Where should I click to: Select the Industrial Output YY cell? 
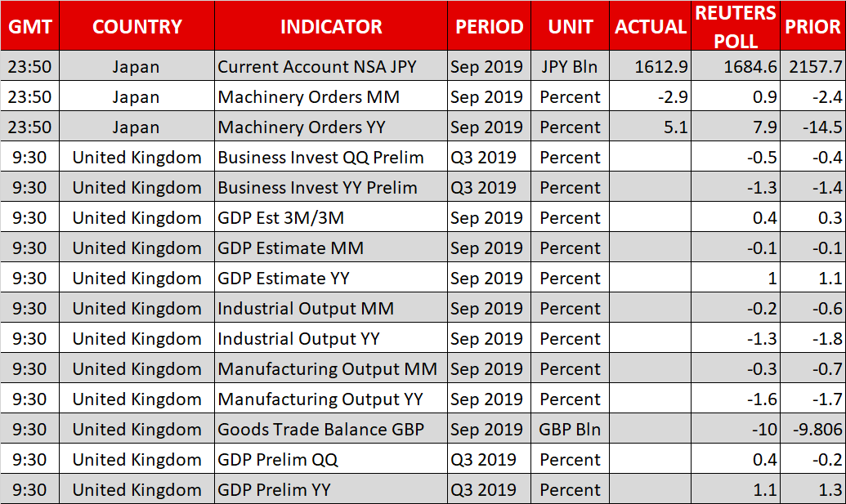pos(331,338)
